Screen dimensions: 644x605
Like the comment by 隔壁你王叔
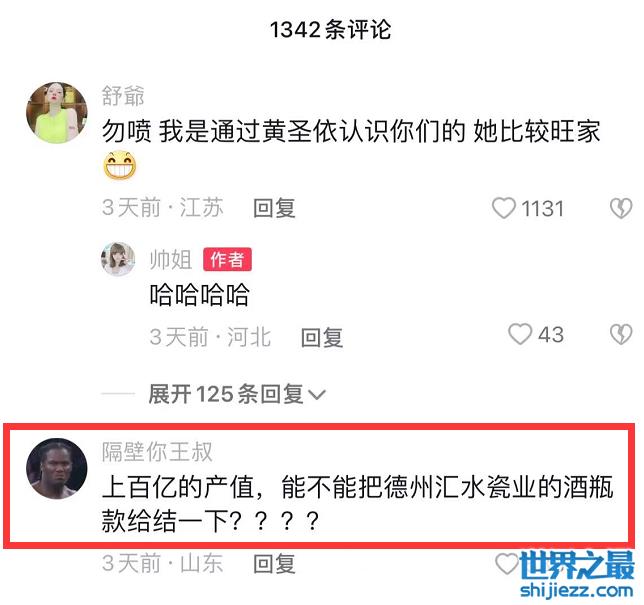[x=507, y=564]
